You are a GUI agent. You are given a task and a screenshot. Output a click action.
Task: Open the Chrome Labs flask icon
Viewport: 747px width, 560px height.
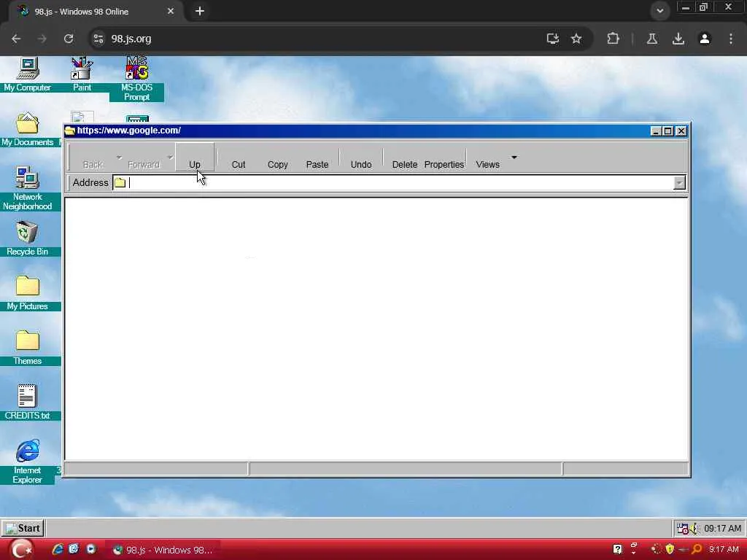(x=652, y=39)
